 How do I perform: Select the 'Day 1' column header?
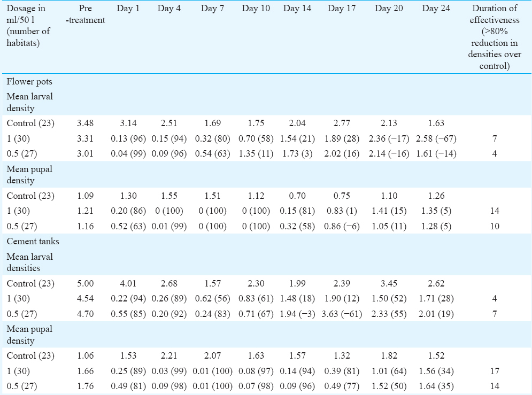click(128, 9)
